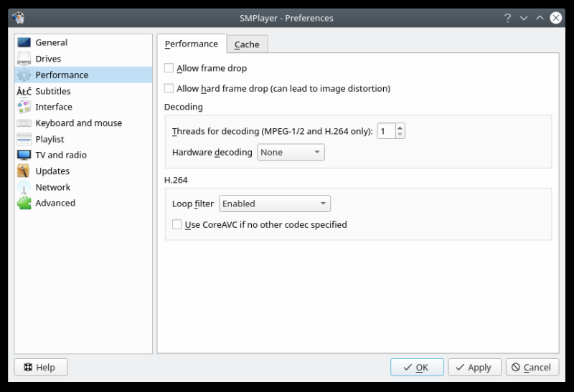Go to Network section label

pos(52,187)
